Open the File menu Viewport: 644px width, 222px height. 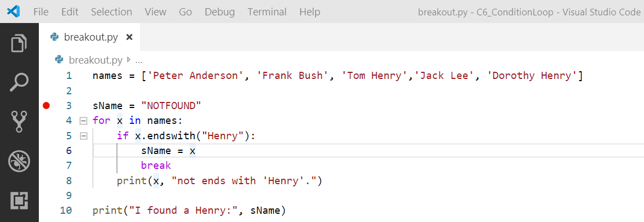coord(41,12)
